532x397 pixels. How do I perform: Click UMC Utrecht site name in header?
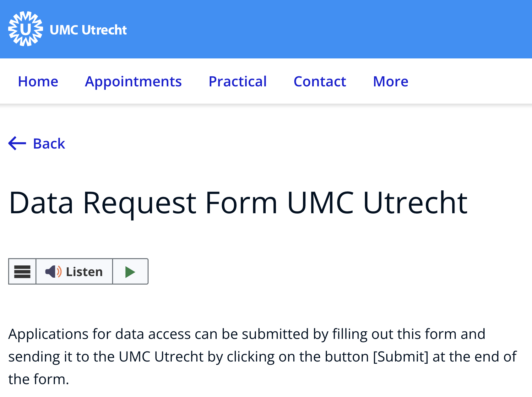click(x=88, y=29)
